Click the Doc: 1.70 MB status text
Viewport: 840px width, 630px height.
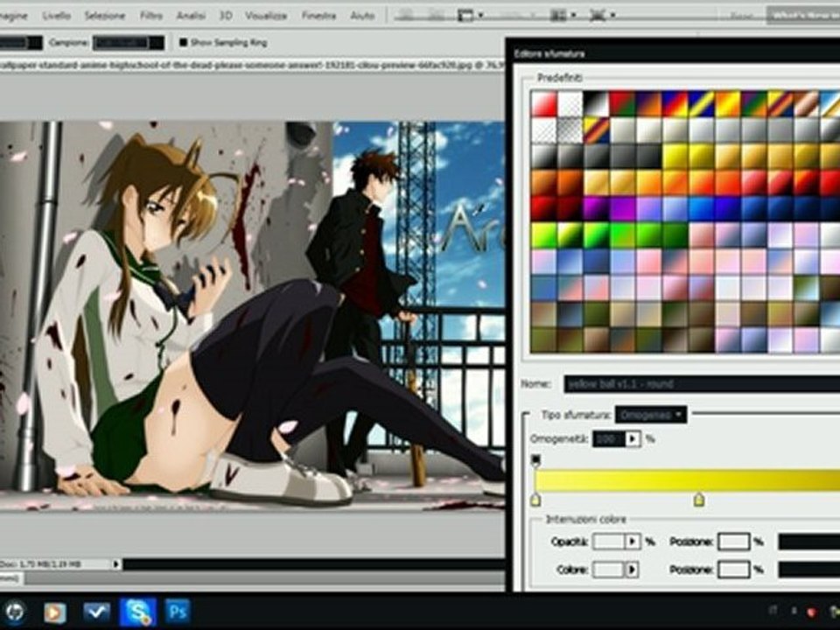point(40,564)
